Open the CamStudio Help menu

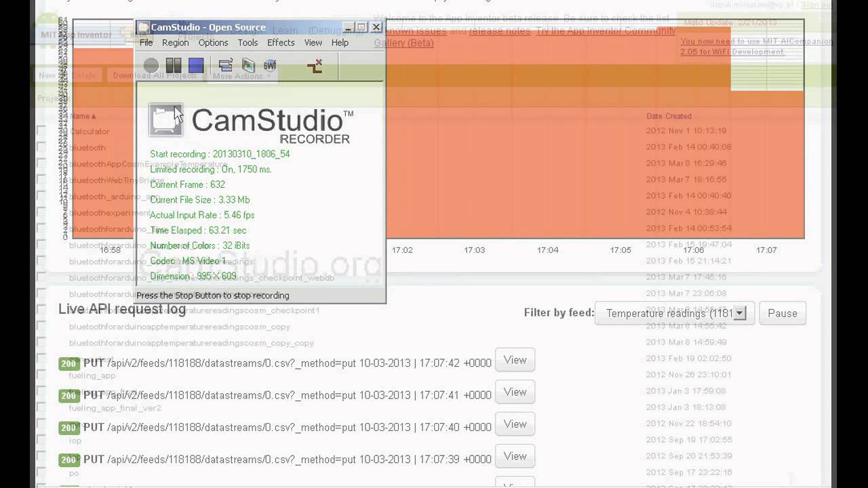pyautogui.click(x=340, y=43)
